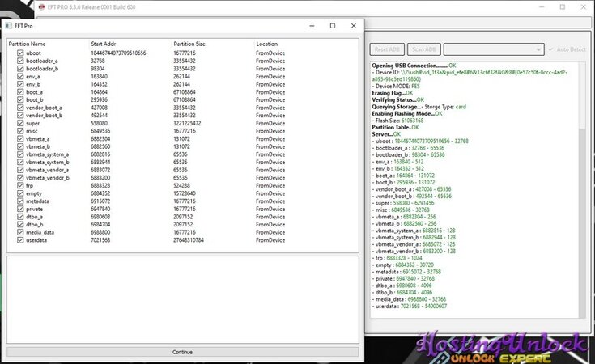595x364 pixels.
Task: Toggle the metadata partition checkbox
Action: pos(11,201)
